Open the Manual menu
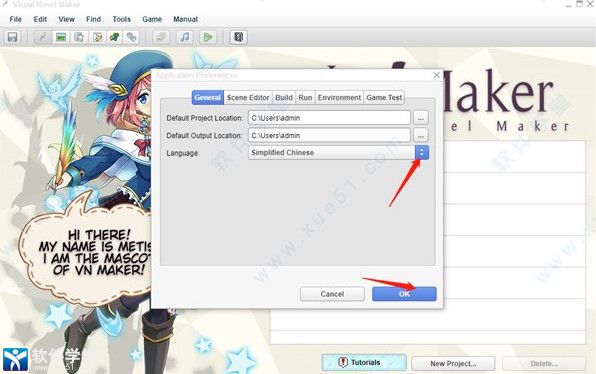Image resolution: width=596 pixels, height=374 pixels. click(x=185, y=19)
